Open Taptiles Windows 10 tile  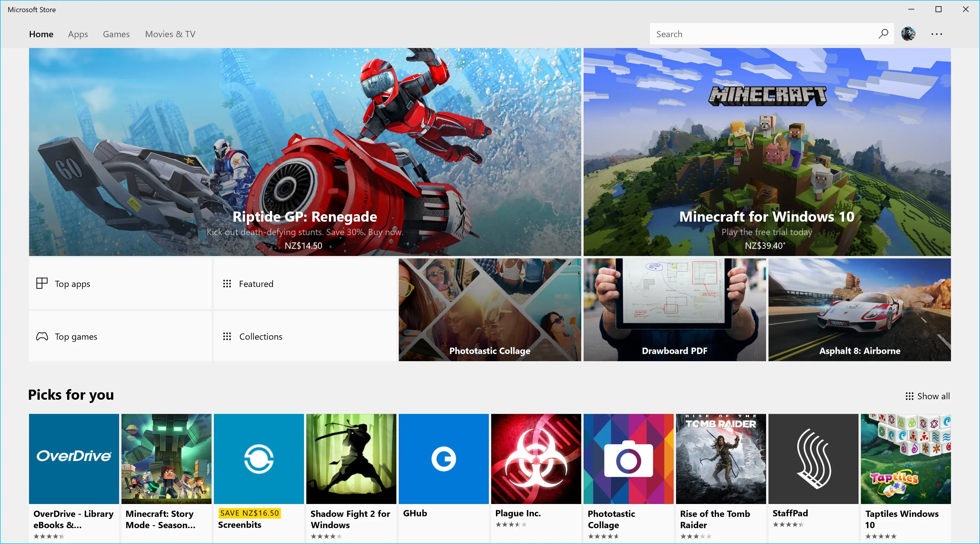tap(906, 478)
